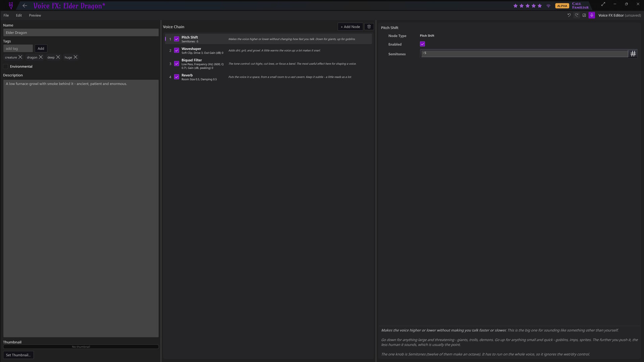Toggle the Enabled checkbox for Pitch Shift
Viewport: 644px width, 362px height.
(422, 44)
